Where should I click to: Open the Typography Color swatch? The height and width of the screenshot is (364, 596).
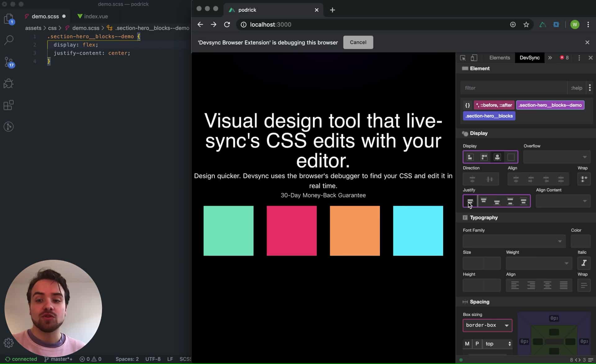coord(580,241)
